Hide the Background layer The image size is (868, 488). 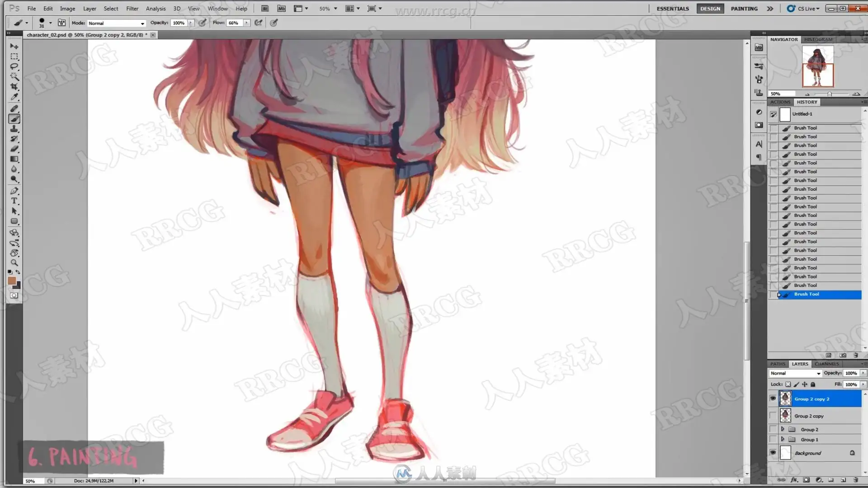coord(773,452)
